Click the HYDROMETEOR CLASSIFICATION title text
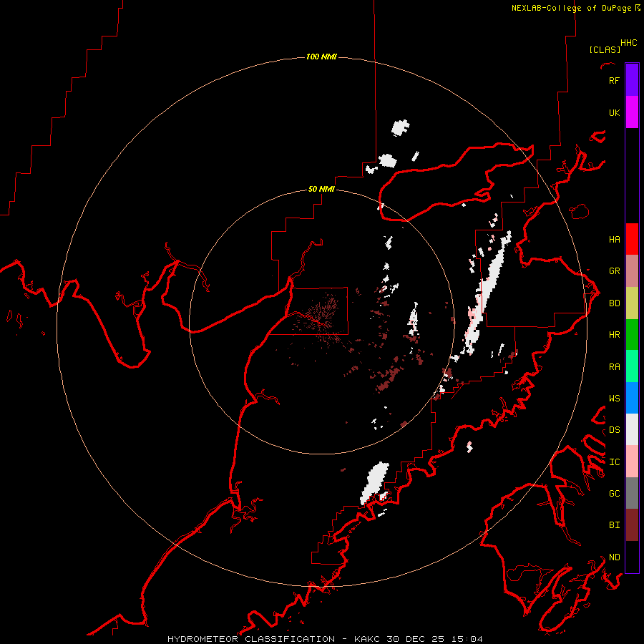 [x=250, y=639]
